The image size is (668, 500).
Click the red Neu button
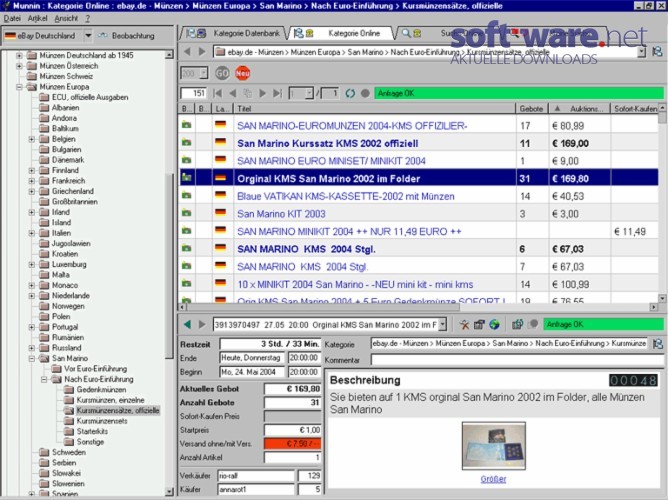(242, 73)
